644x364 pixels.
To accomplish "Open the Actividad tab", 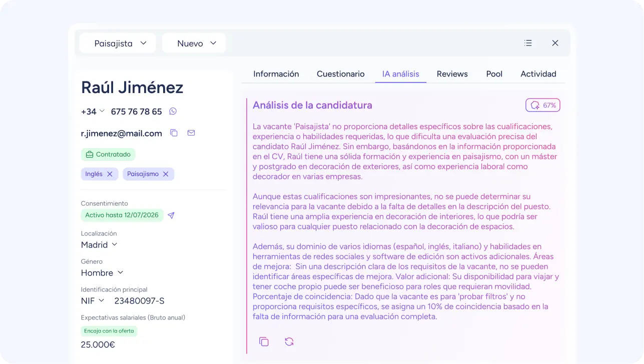I will [538, 74].
